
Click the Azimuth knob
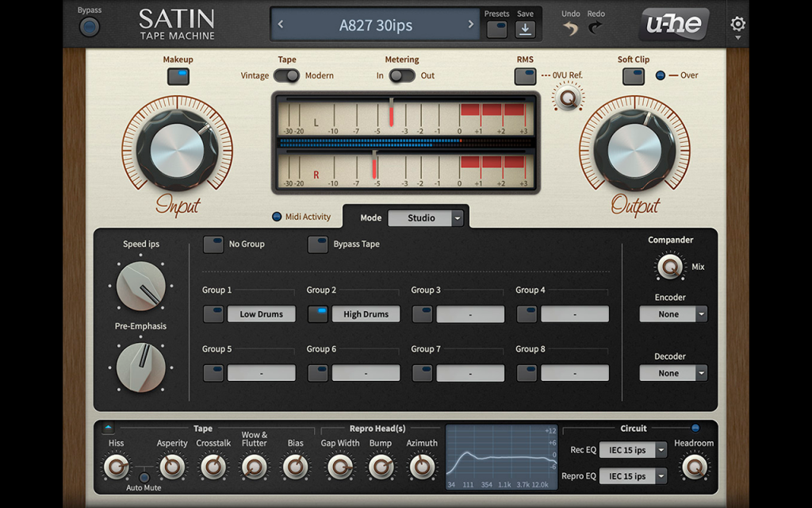[x=422, y=467]
